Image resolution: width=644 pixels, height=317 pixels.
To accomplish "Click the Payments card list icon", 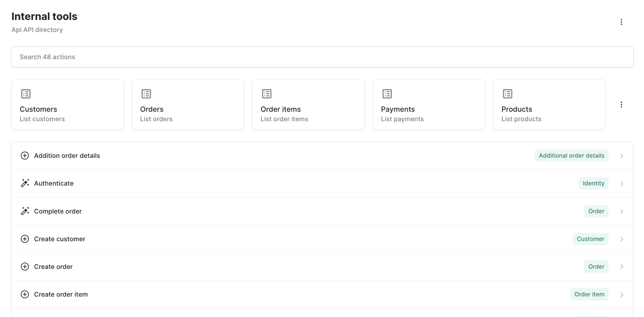I will tap(387, 94).
